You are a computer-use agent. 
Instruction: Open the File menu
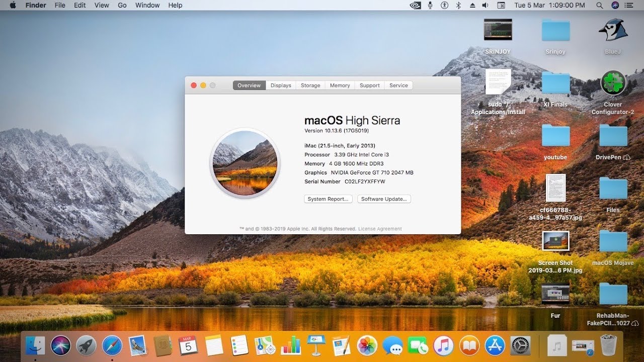pos(60,5)
